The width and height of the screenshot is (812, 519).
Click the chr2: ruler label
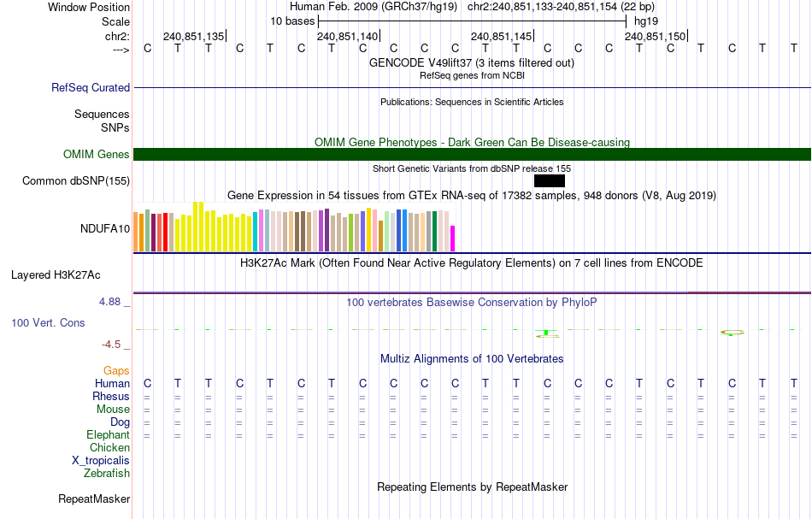click(x=118, y=36)
